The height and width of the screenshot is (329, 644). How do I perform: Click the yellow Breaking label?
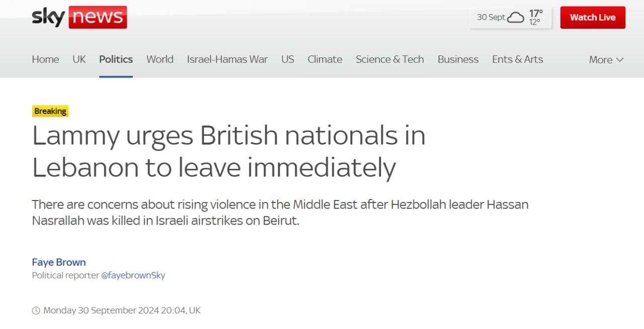pos(50,111)
